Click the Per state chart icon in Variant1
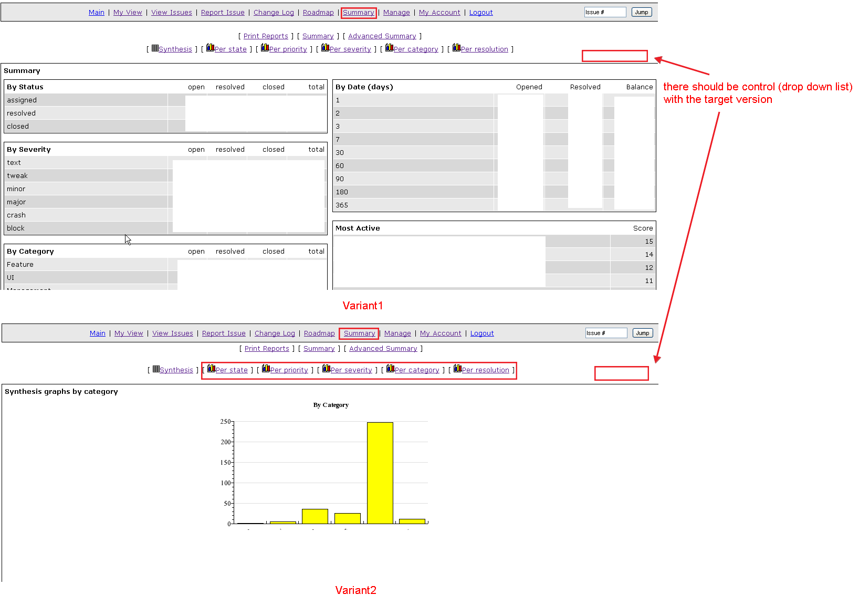 [210, 48]
